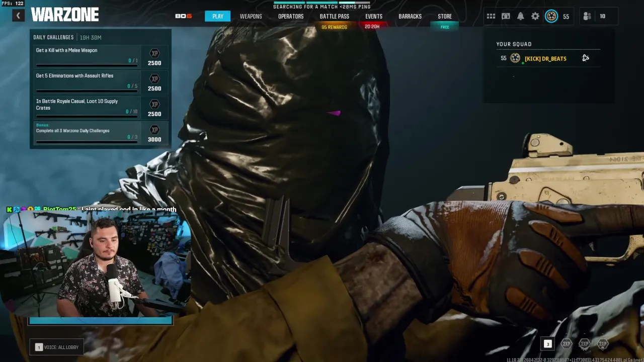
Task: Open Get 5 Eliminations with Assault Rifles challenge
Action: pyautogui.click(x=100, y=81)
